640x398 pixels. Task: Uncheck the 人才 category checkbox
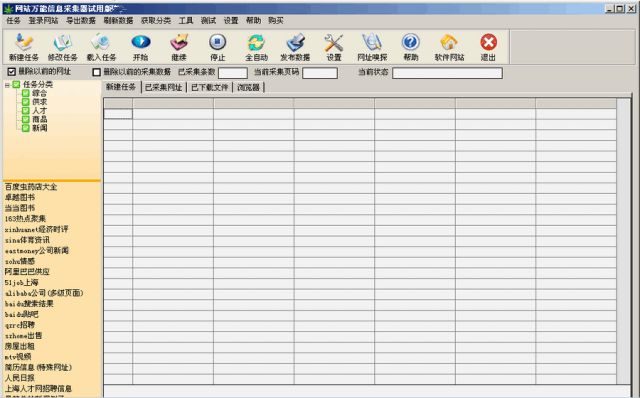[26, 111]
